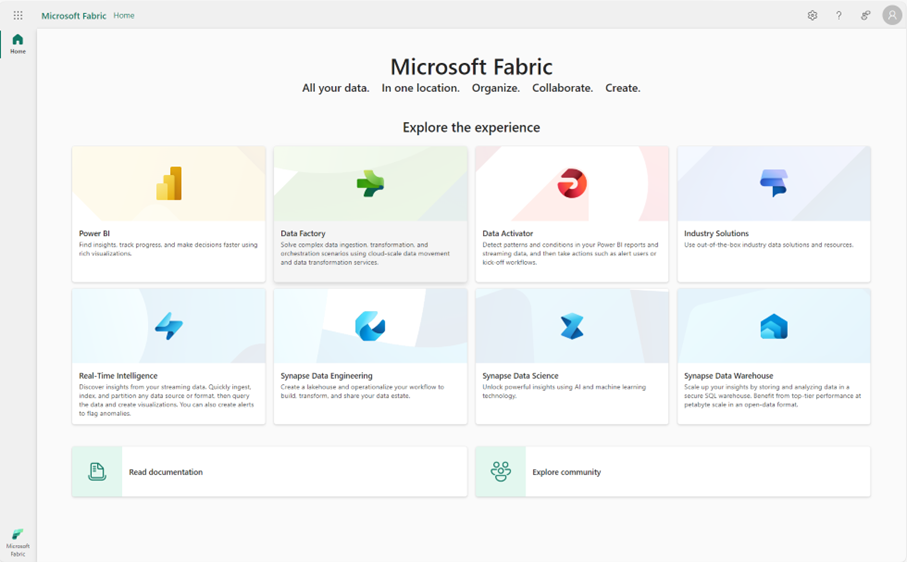Open the app launcher grid icon

click(x=18, y=16)
